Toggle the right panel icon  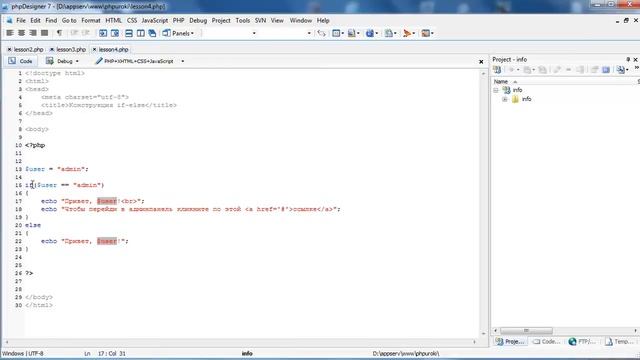pos(115,33)
